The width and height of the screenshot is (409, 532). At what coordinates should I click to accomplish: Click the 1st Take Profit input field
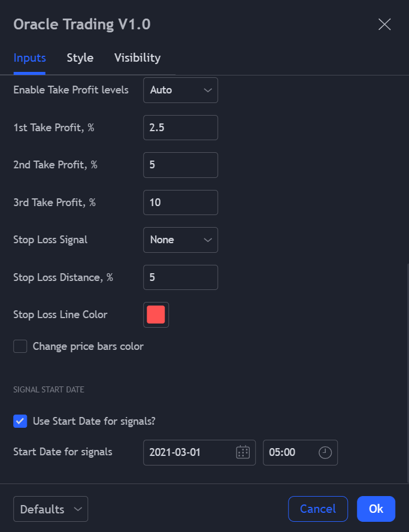[x=180, y=128]
